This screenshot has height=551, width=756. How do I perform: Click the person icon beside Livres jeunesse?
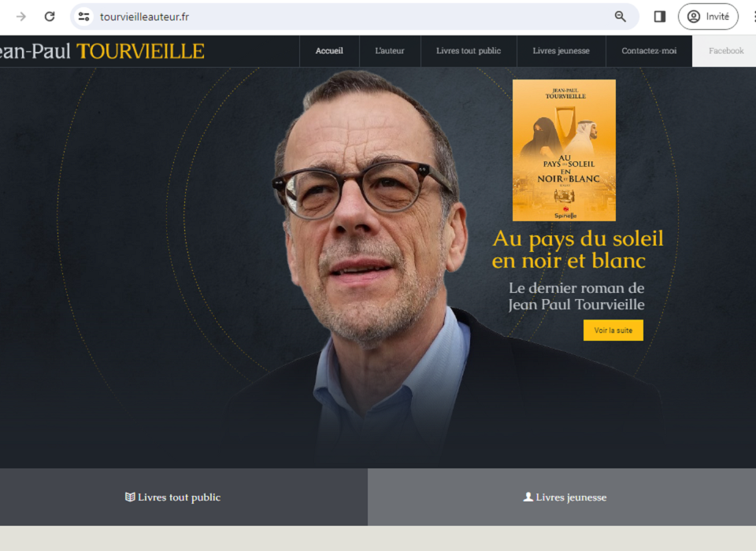[528, 497]
